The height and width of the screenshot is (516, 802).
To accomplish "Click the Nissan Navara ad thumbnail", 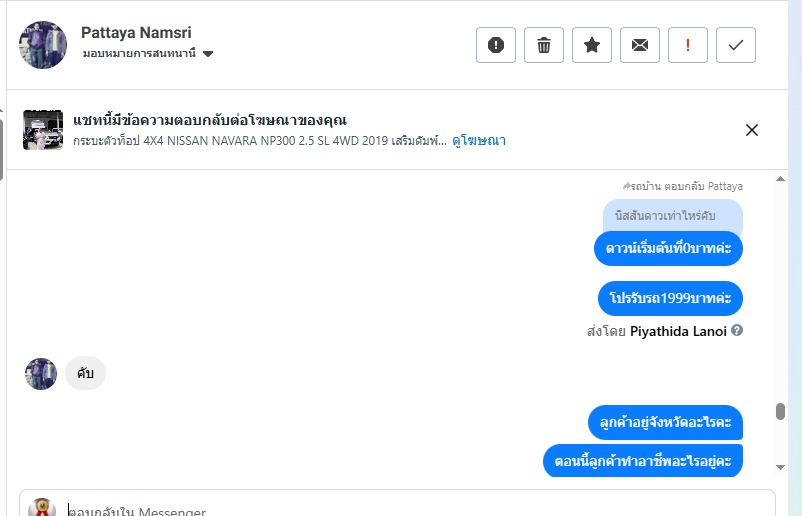I will click(x=43, y=130).
